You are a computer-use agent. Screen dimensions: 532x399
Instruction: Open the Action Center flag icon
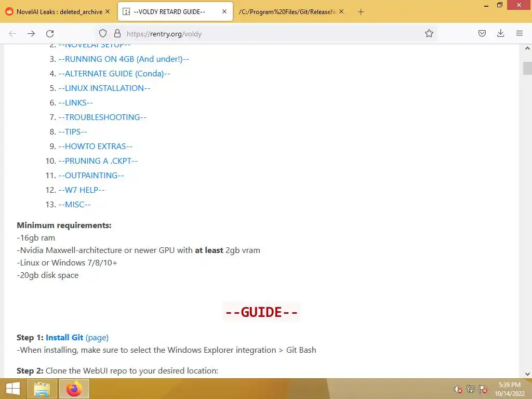(483, 389)
